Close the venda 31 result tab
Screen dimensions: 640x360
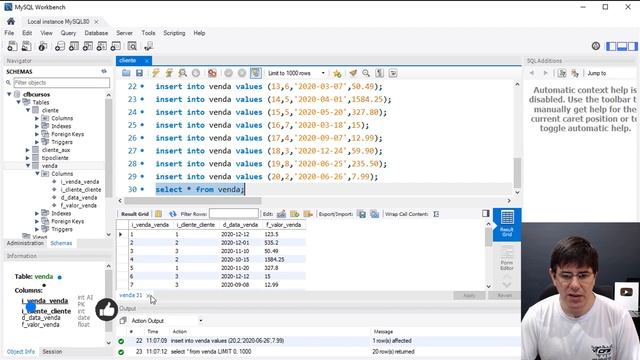[x=148, y=295]
